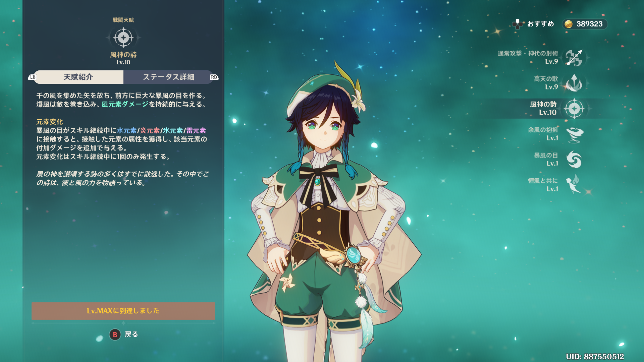
Task: Click the Lv.MAXに到達しました bar
Action: (123, 311)
